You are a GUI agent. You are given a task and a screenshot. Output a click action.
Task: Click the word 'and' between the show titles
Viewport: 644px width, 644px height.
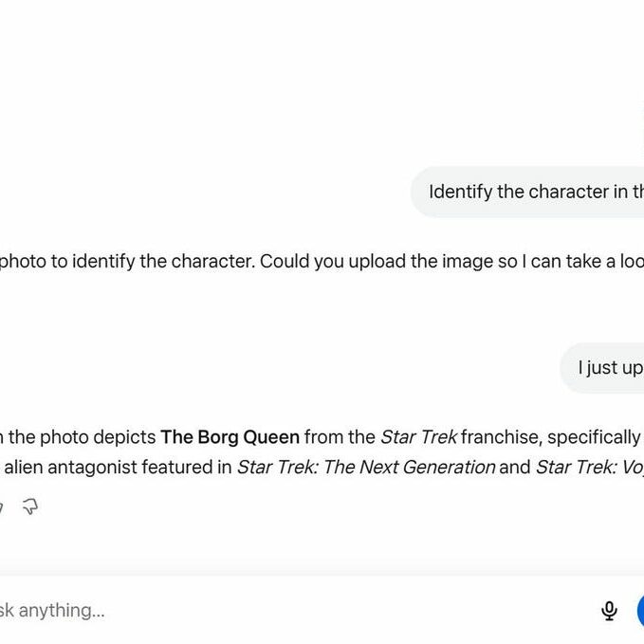(515, 467)
